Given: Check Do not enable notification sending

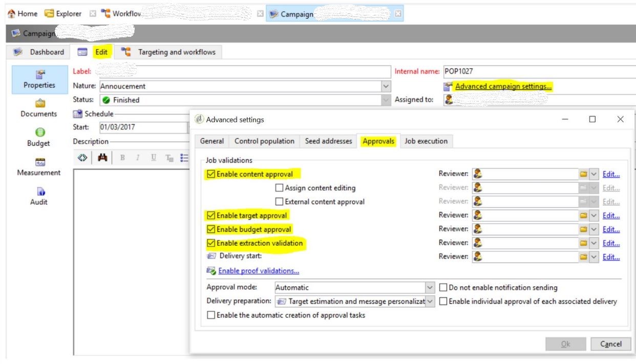Looking at the screenshot, I should click(444, 288).
